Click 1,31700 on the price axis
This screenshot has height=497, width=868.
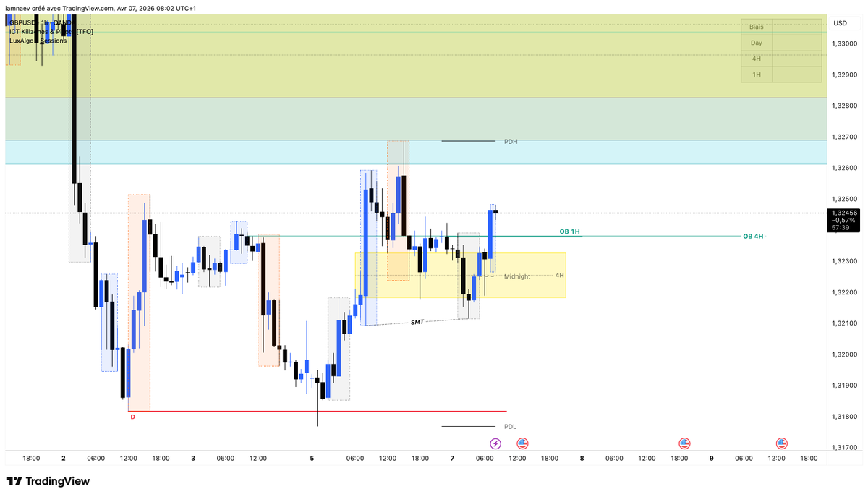[844, 448]
